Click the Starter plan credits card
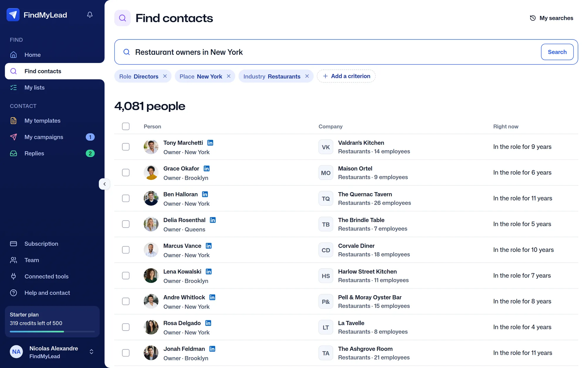 pos(52,321)
